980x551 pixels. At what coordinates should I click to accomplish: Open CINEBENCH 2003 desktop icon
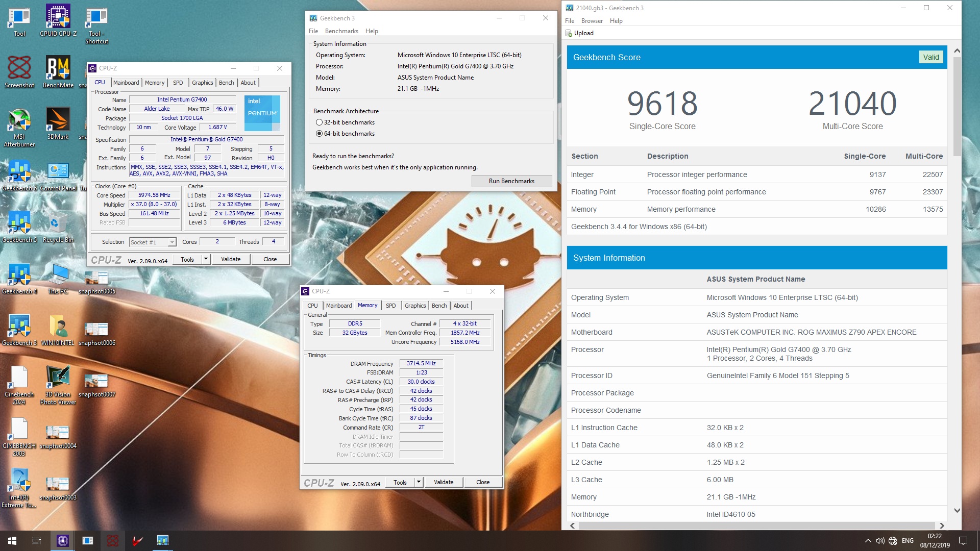coord(19,436)
